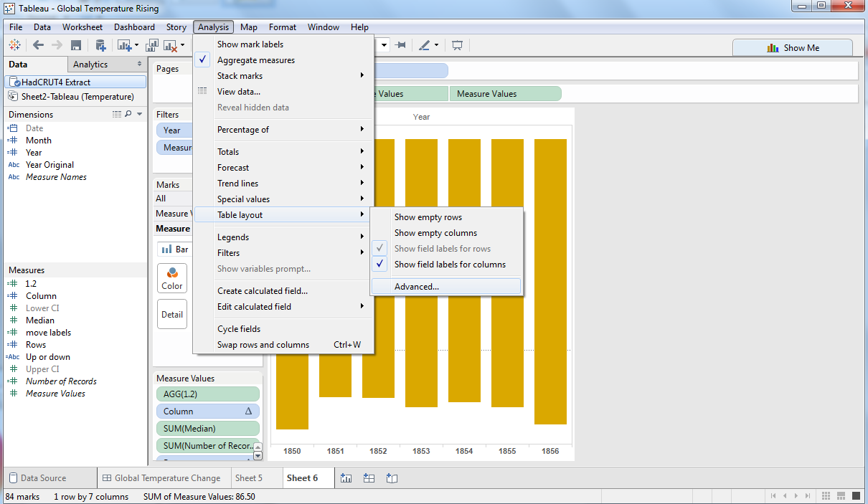Click the New Dashboard icon at bottom
Viewport: 868px width, 504px height.
(369, 478)
